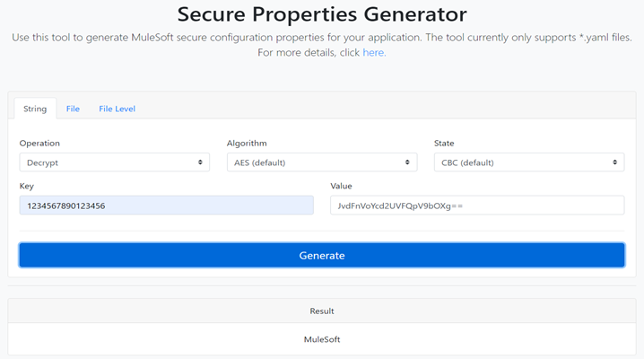Image resolution: width=644 pixels, height=359 pixels.
Task: Click the Operation field label
Action: coord(39,144)
